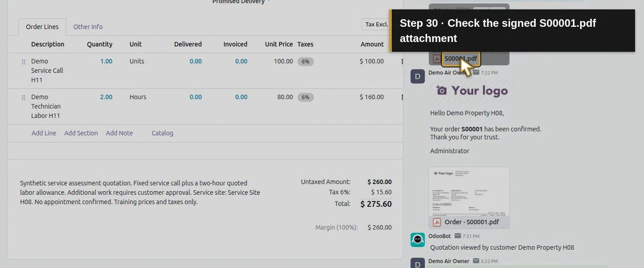Grab the drag handle for Demo Service Call H11
Image resolution: width=644 pixels, height=268 pixels.
click(x=24, y=62)
